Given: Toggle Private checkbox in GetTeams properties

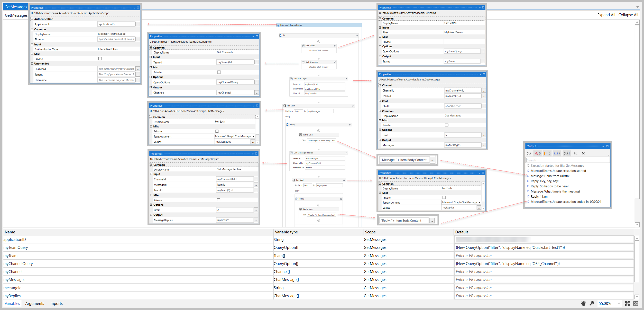Looking at the screenshot, I should (x=446, y=42).
